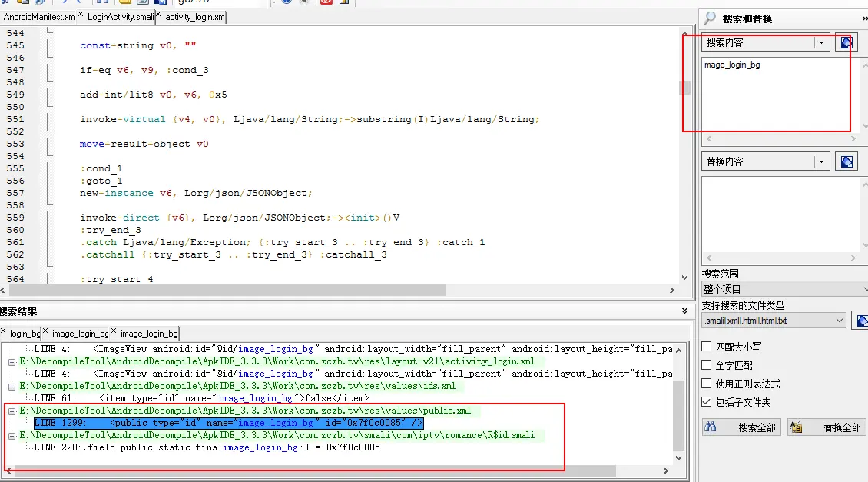
Task: Uncheck the 包括子文件夹 checkbox
Action: [707, 401]
